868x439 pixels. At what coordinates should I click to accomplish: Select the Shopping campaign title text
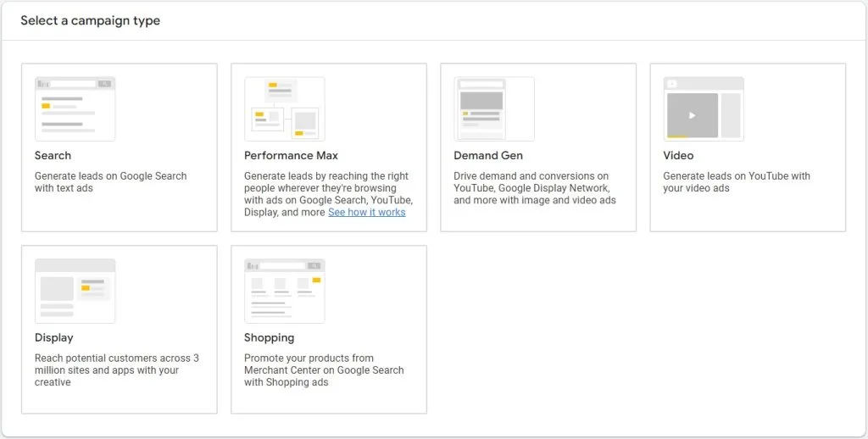point(269,337)
